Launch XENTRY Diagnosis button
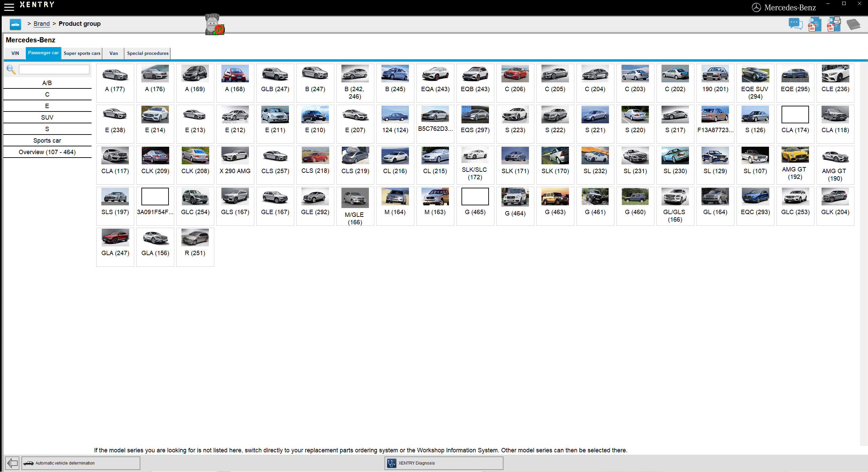This screenshot has height=472, width=868. [x=444, y=463]
